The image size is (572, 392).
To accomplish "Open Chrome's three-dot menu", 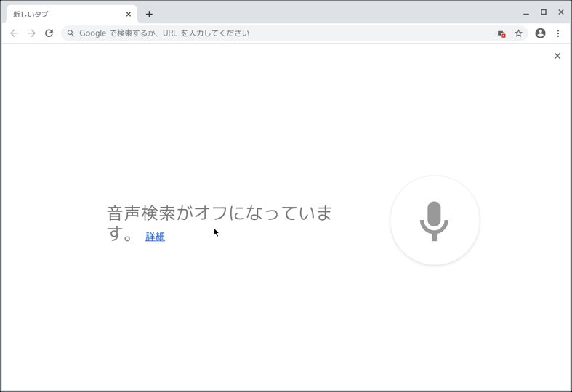I will [x=557, y=33].
